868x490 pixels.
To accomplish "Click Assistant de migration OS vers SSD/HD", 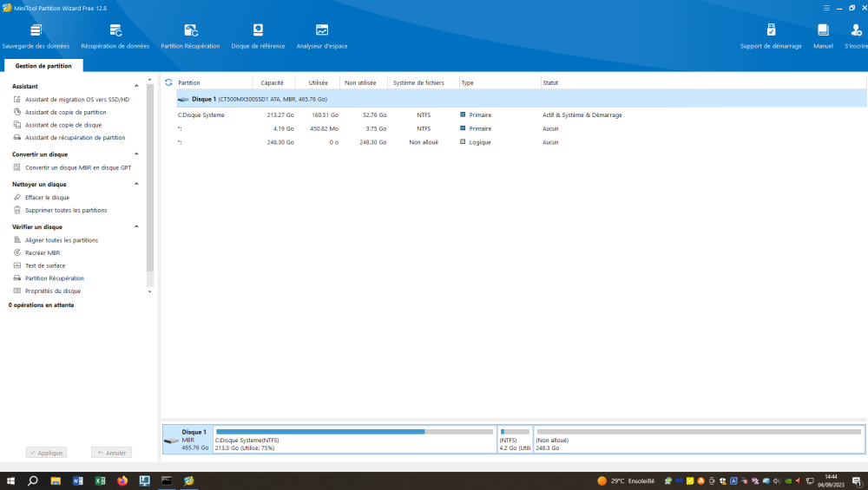I will point(76,100).
